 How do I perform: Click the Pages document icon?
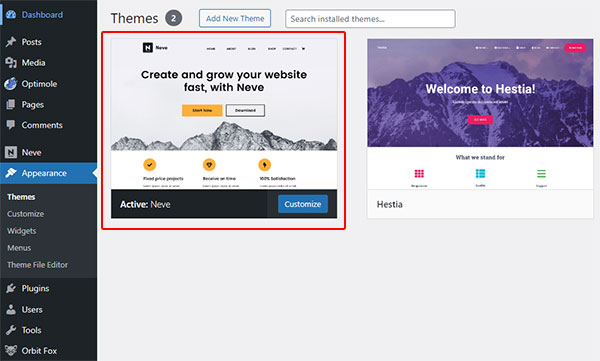[11, 104]
